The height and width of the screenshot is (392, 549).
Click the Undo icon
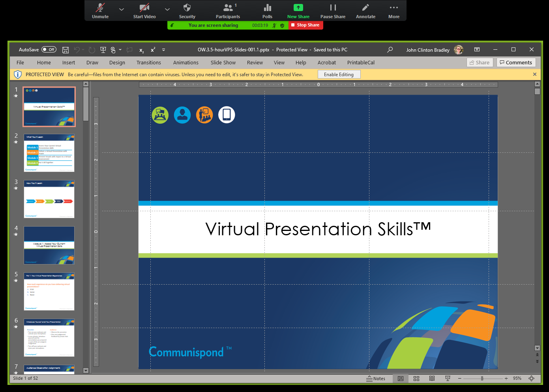[77, 50]
